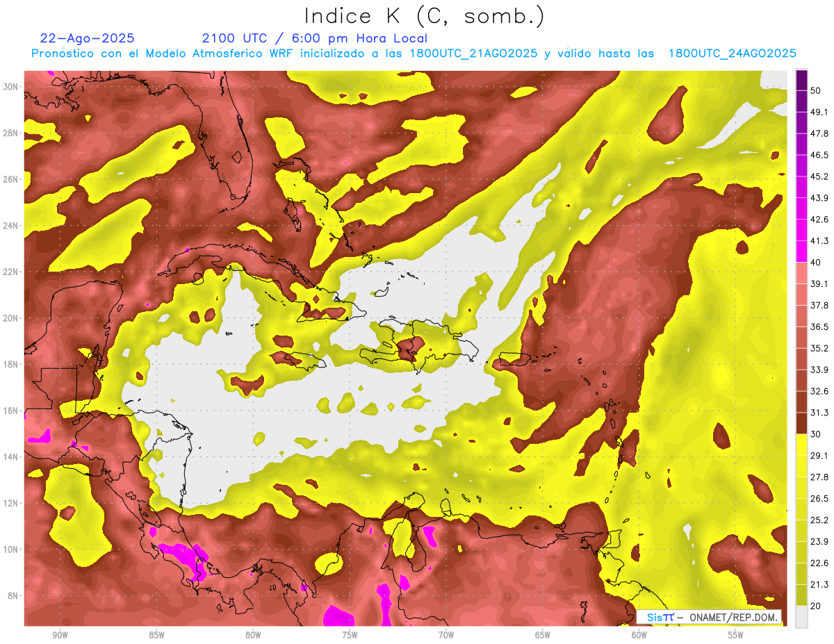
Task: Click the color scale value 30
Action: pos(815,434)
